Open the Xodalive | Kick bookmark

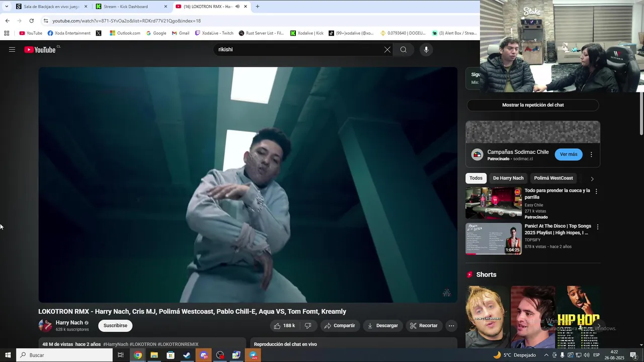pyautogui.click(x=307, y=33)
